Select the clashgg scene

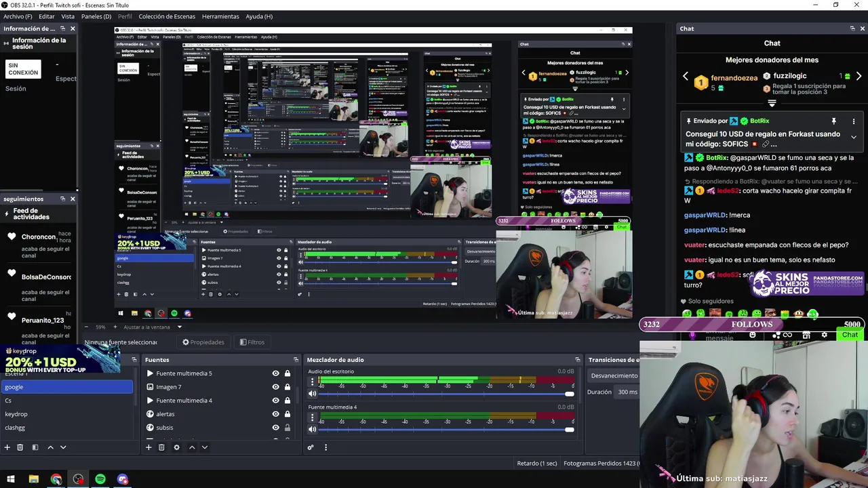coord(66,428)
